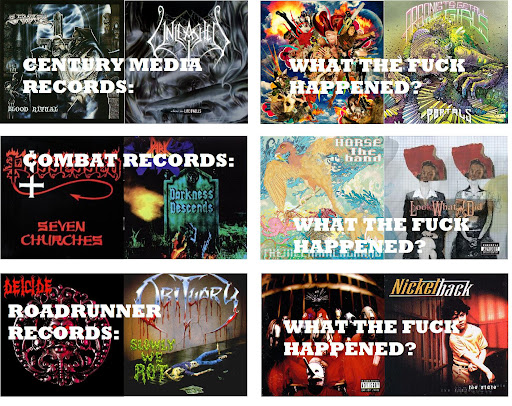Select the Unleashed album cover

(x=186, y=61)
